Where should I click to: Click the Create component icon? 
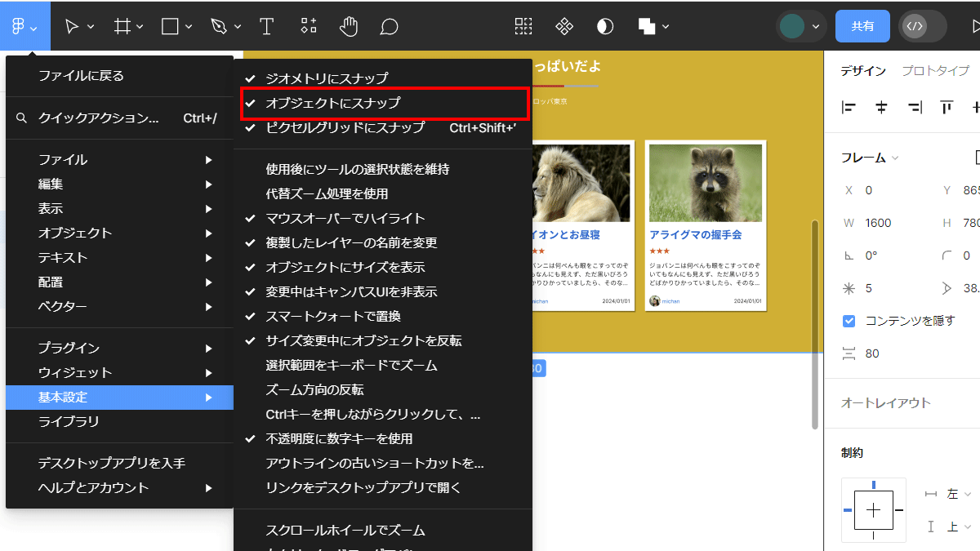pyautogui.click(x=564, y=26)
